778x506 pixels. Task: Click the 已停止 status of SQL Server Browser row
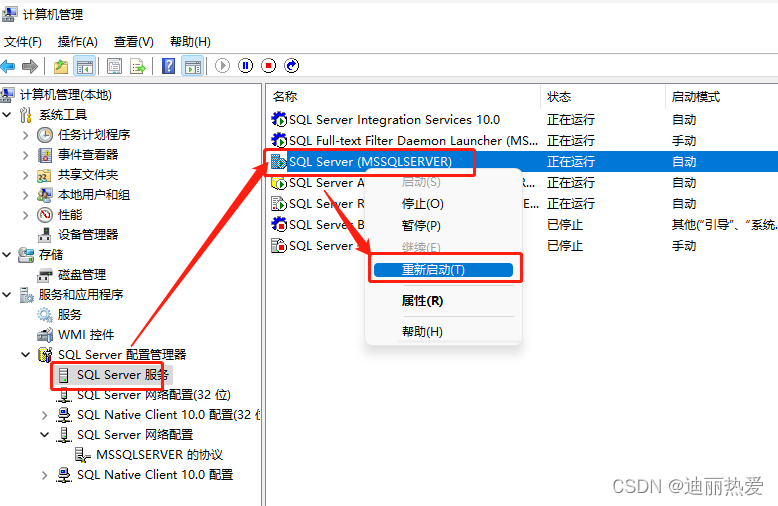(x=565, y=225)
